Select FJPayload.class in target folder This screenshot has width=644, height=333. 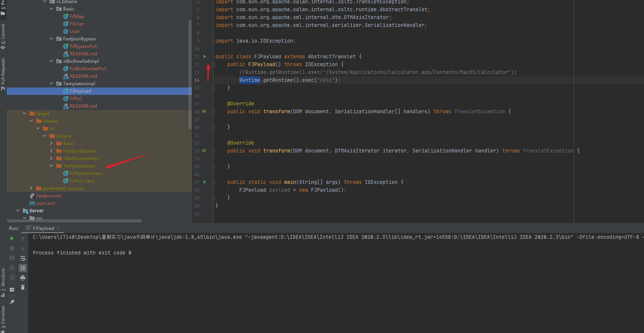pos(86,173)
